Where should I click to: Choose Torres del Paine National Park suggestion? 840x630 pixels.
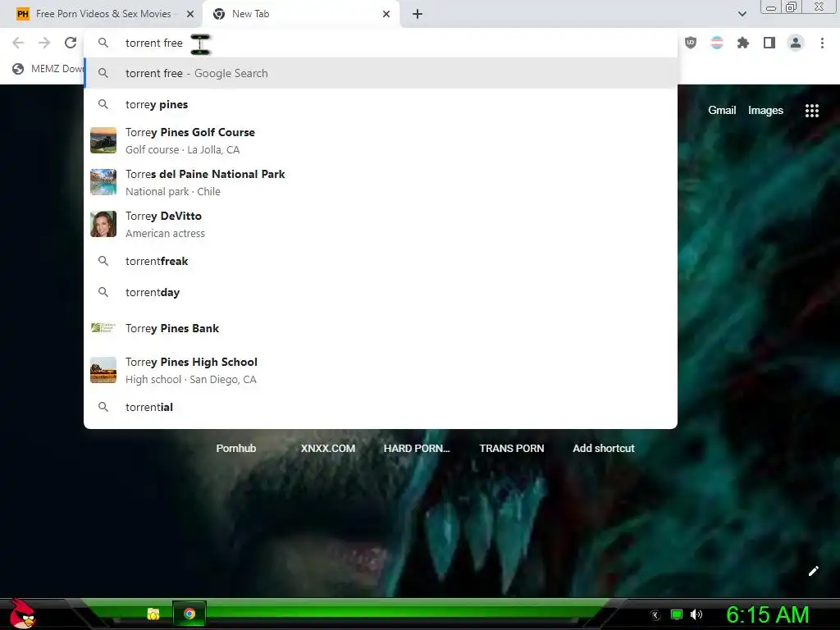pos(381,182)
